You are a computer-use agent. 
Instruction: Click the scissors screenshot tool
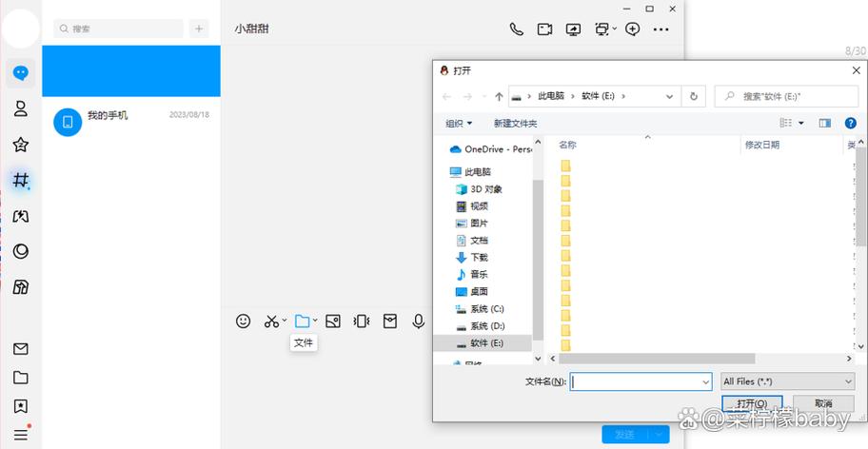(x=271, y=322)
